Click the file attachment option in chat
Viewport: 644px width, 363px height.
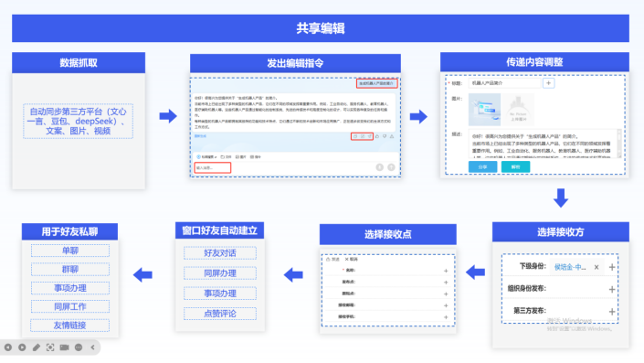[227, 157]
